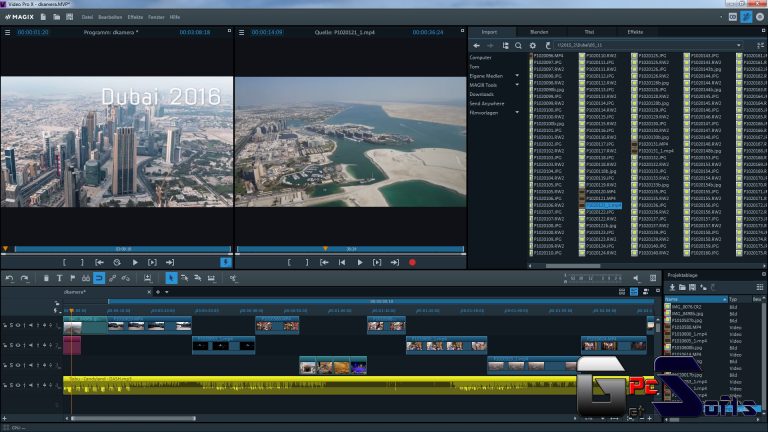Expand Eigene Medien arrow
This screenshot has width=768, height=432.
tap(517, 76)
